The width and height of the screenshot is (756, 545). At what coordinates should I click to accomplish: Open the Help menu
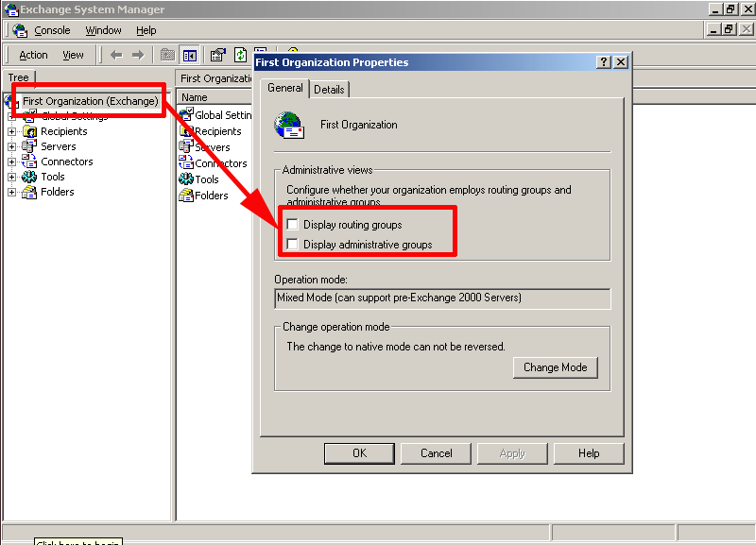146,30
